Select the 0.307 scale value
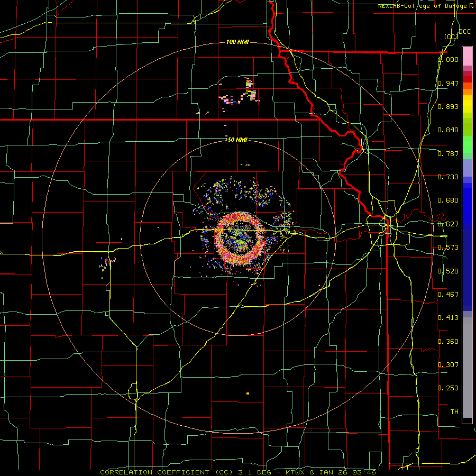Viewport: 476px width, 476px height. click(x=448, y=364)
